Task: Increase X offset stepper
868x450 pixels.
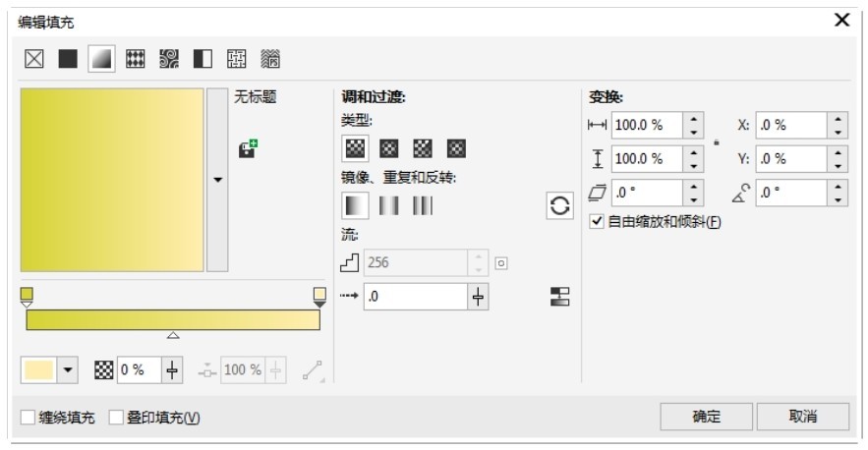Action: (x=839, y=119)
